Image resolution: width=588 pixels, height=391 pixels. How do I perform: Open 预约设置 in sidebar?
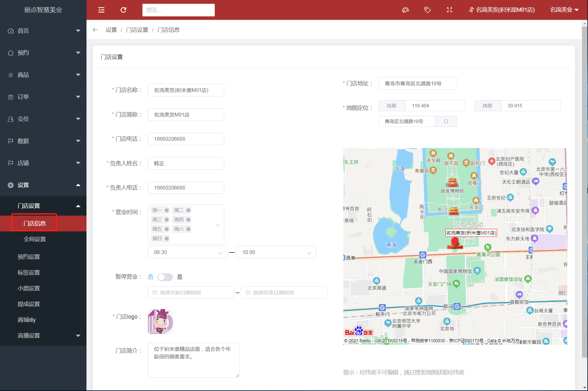(x=43, y=257)
